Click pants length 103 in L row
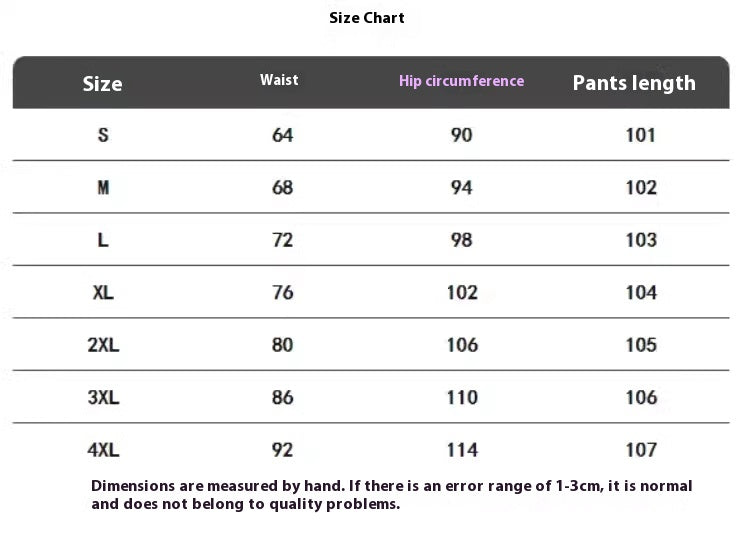746x540 pixels. pyautogui.click(x=641, y=240)
